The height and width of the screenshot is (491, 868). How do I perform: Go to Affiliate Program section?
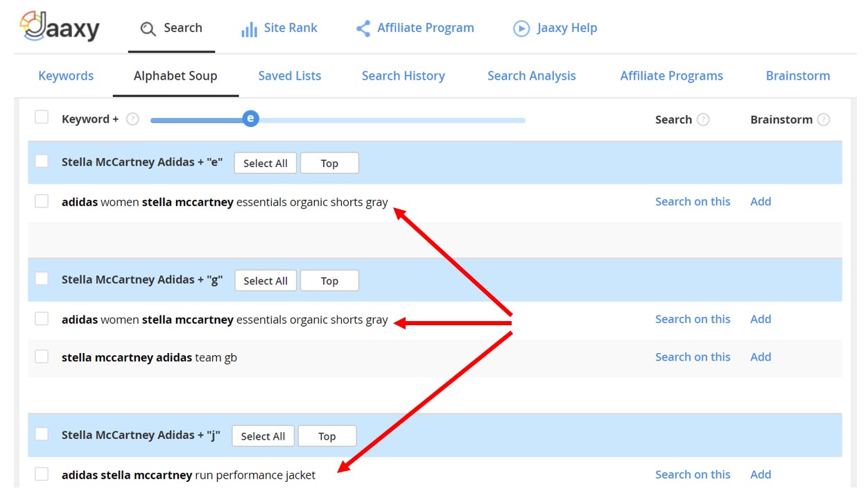coord(415,28)
